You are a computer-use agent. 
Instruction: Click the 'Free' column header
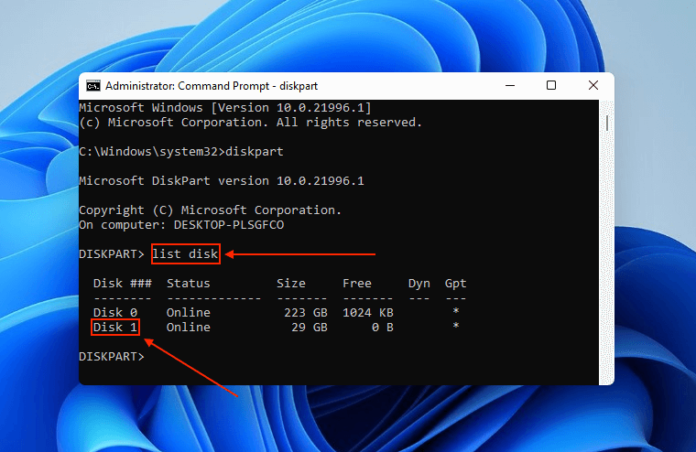click(357, 284)
